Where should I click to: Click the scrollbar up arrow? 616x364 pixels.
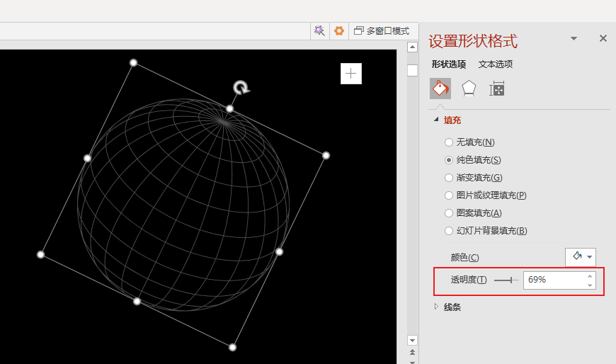point(412,47)
